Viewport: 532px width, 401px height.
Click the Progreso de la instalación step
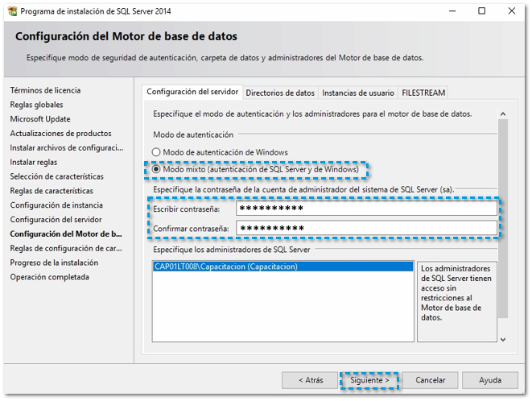(54, 263)
